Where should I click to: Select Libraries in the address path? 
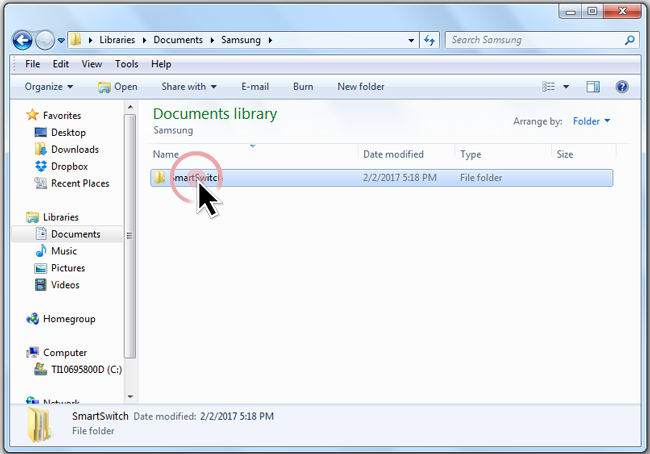point(117,40)
